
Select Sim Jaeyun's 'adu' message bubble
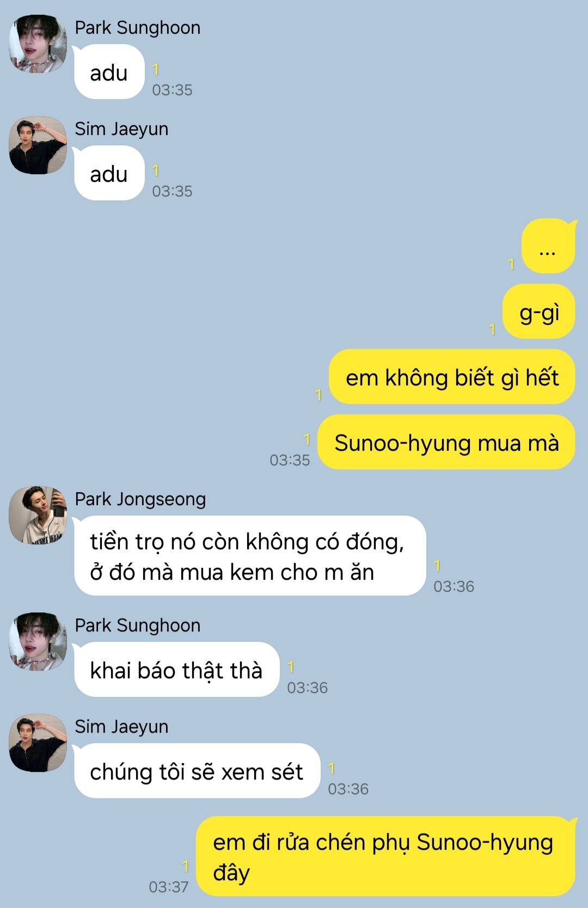[109, 174]
